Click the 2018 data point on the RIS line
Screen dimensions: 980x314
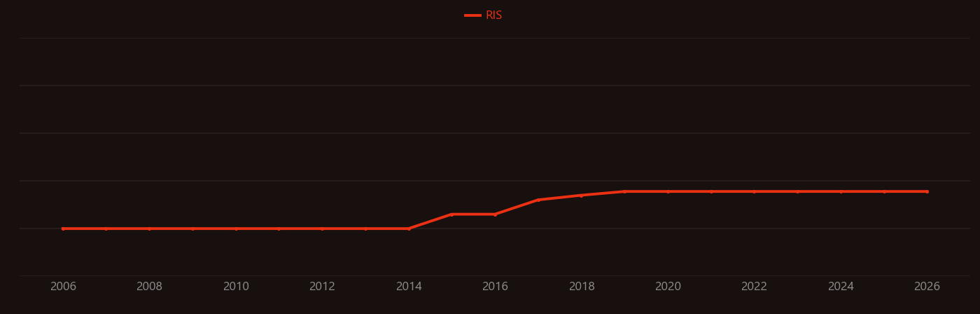click(582, 196)
